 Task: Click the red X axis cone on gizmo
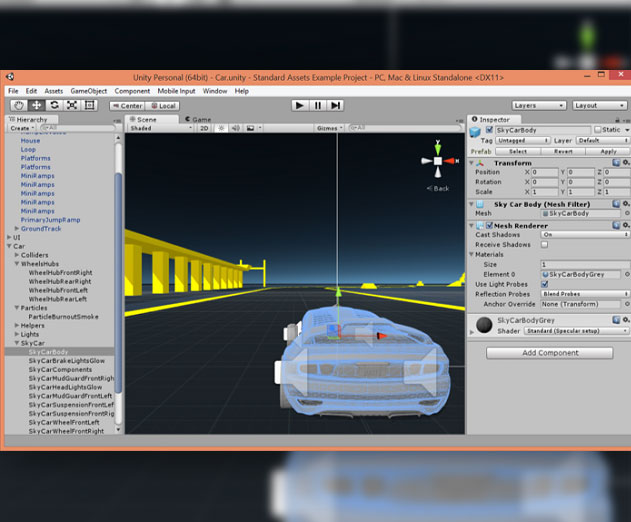tap(450, 161)
